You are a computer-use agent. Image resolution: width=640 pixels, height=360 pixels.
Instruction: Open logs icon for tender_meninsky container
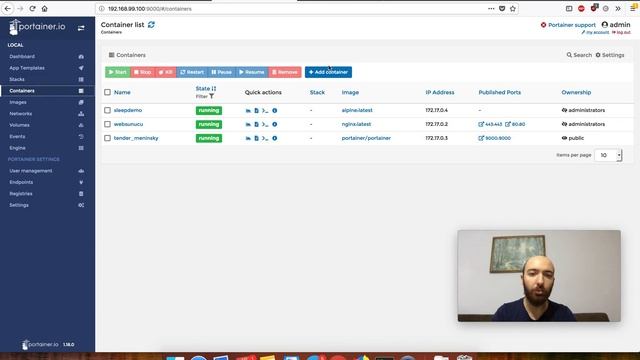coord(256,138)
